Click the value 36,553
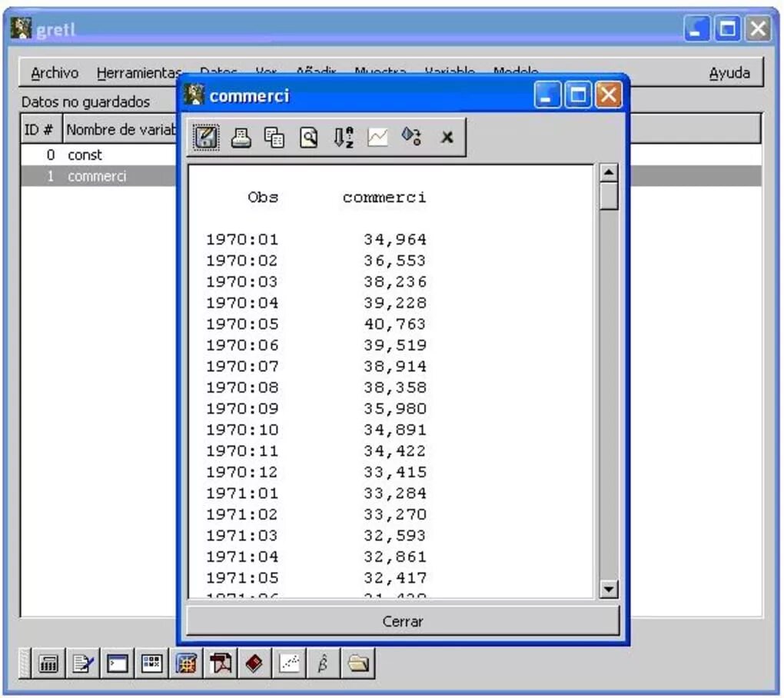The width and height of the screenshot is (784, 698). point(395,261)
